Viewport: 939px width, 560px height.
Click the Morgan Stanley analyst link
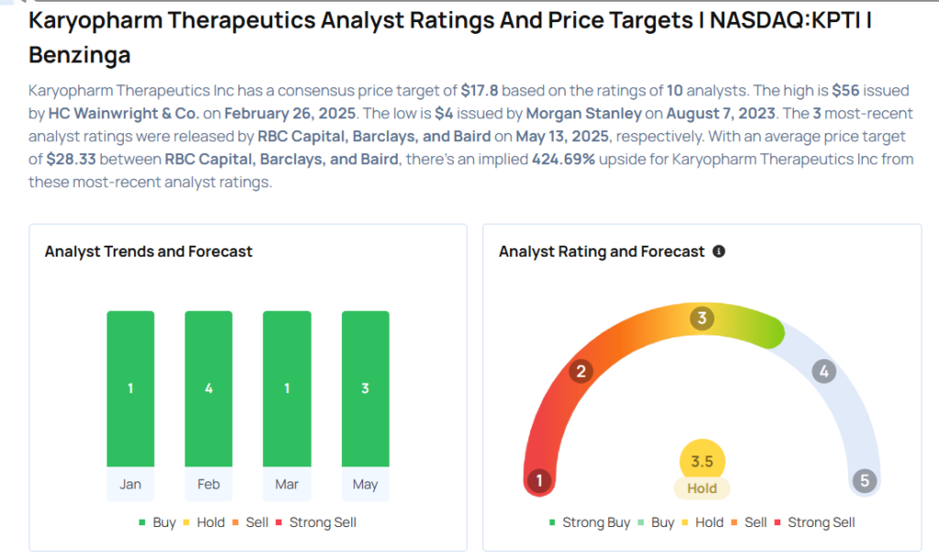[584, 114]
